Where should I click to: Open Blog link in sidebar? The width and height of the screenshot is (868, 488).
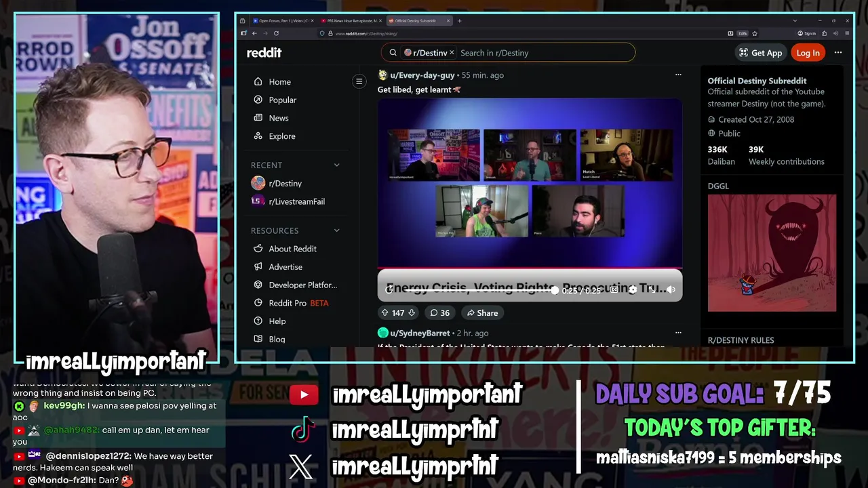click(x=277, y=339)
